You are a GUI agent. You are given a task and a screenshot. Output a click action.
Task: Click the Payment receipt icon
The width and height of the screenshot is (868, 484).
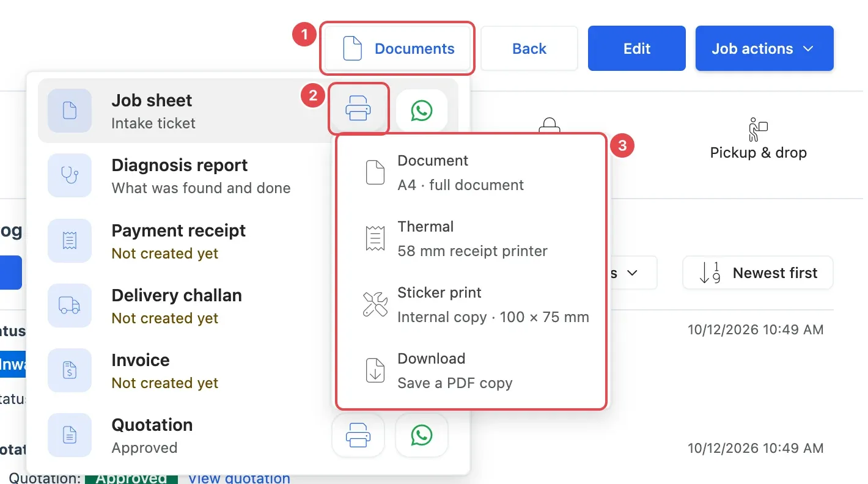70,241
